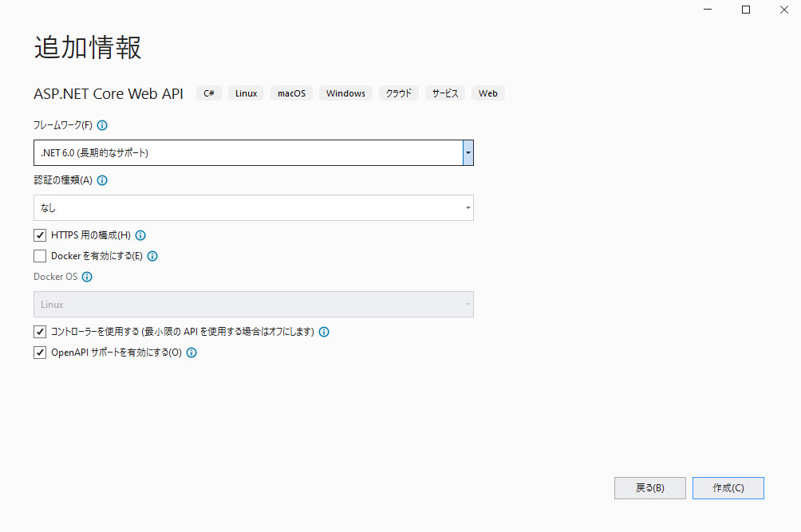Enable the Docker を有効にする checkbox

[x=40, y=256]
